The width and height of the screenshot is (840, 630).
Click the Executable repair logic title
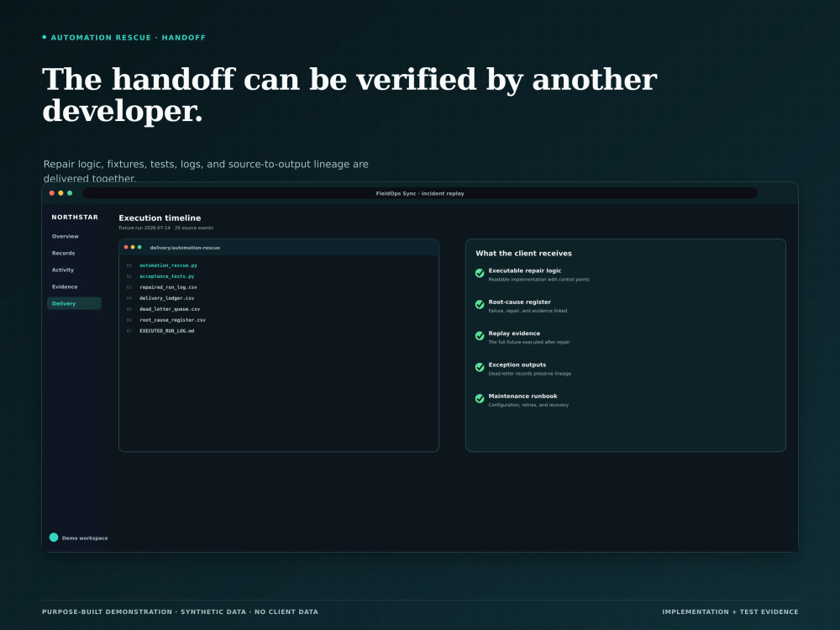[x=524, y=270]
